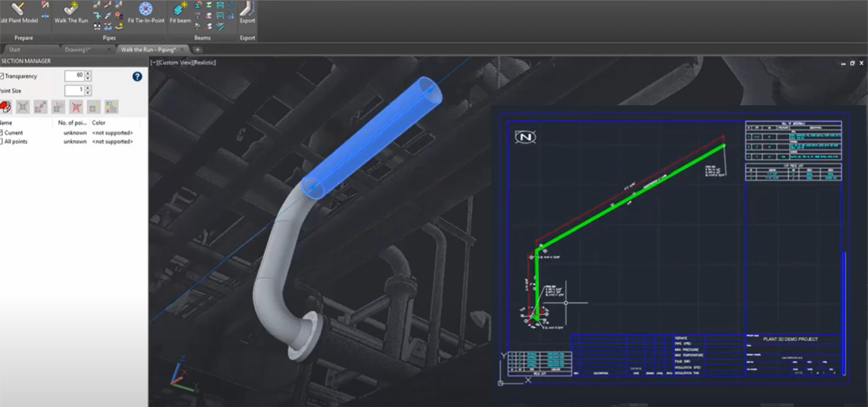The width and height of the screenshot is (868, 407).
Task: Click the Point Size field showing 1
Action: [x=75, y=90]
